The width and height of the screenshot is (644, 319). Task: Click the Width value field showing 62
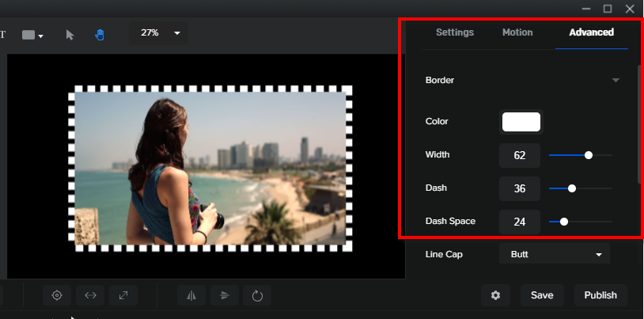click(520, 155)
